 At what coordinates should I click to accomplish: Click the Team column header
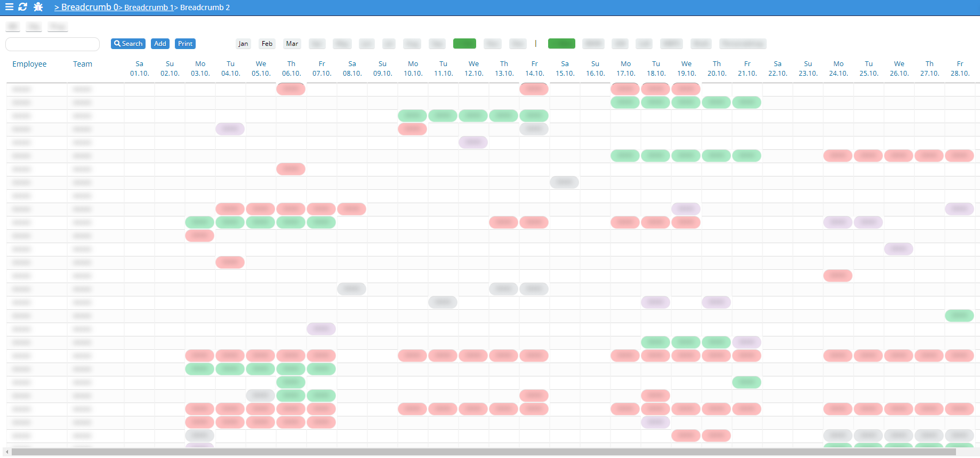click(x=83, y=64)
